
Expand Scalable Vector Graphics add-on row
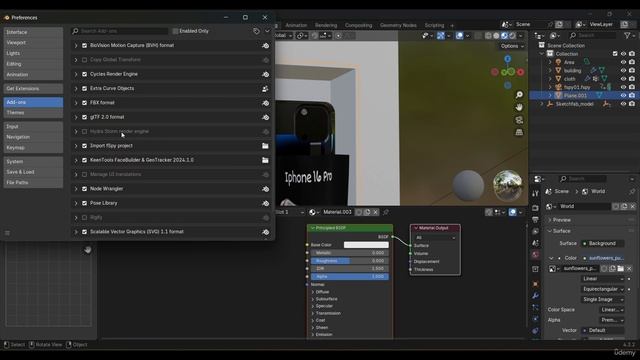(76, 232)
